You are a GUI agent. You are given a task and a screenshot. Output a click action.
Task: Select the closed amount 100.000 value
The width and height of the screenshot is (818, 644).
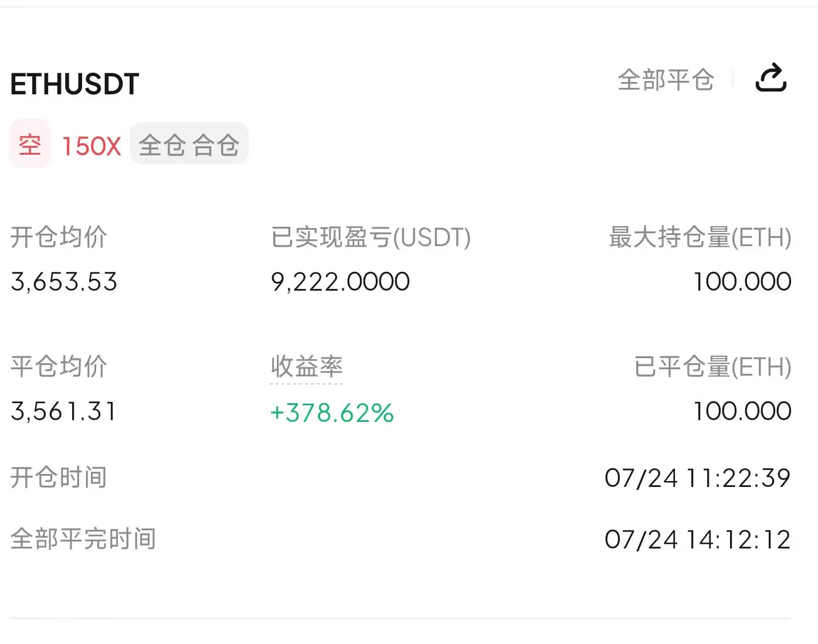coord(742,411)
